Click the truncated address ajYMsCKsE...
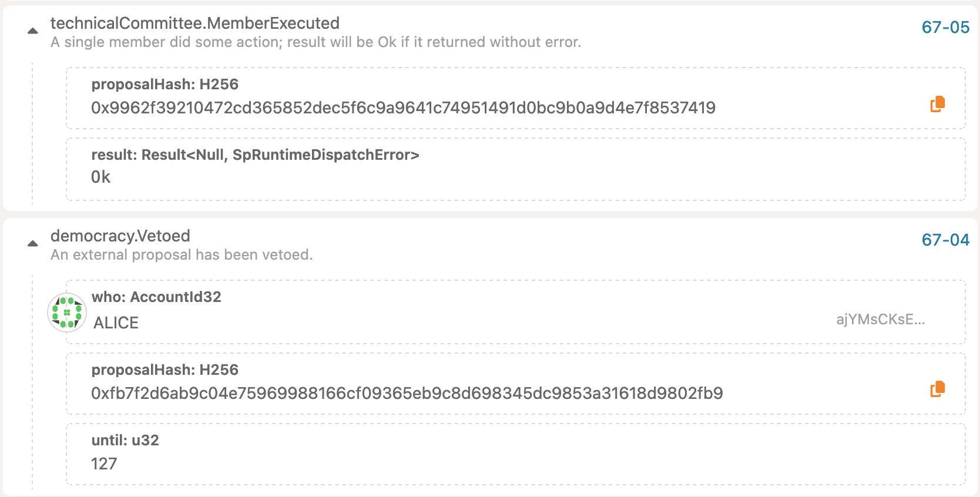The width and height of the screenshot is (980, 497). 880,320
